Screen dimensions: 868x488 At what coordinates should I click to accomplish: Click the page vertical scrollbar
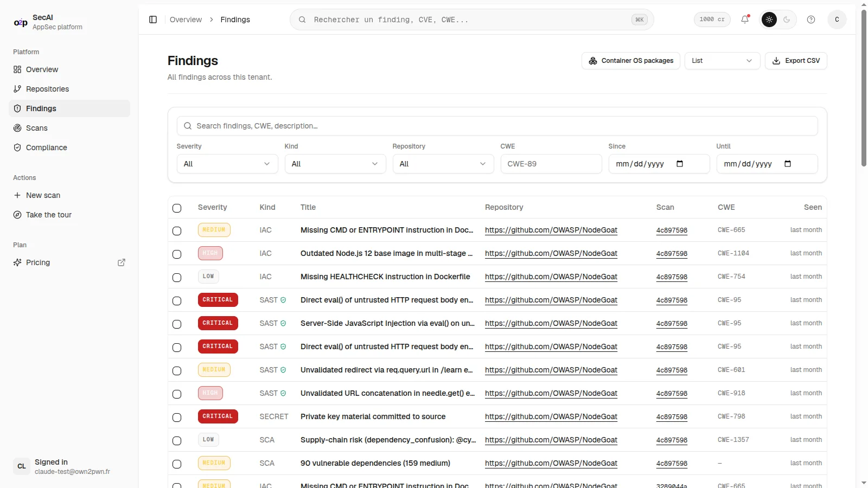tap(864, 87)
